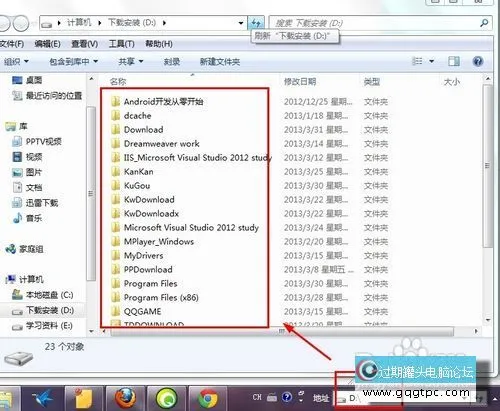The image size is (500, 411).
Task: Click the CH language indicator
Action: click(257, 397)
